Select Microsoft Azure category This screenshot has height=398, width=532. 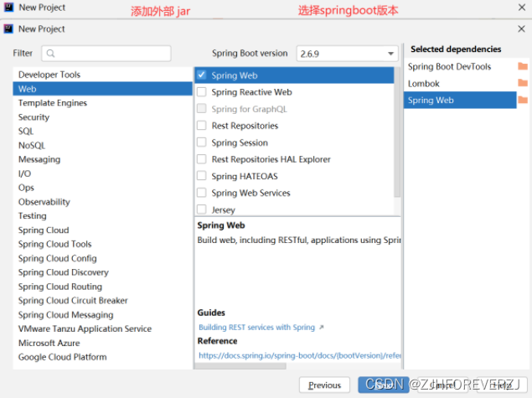point(102,343)
